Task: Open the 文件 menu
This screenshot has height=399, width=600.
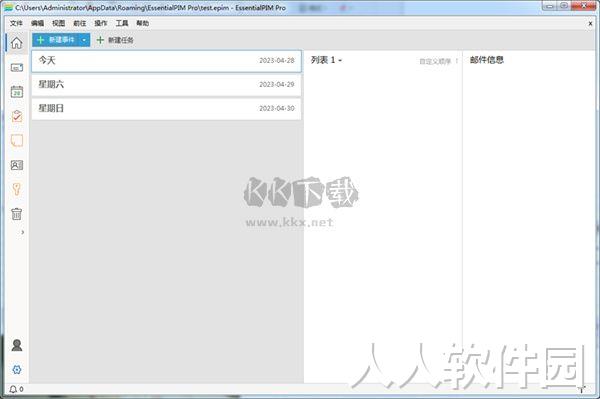Action: point(16,23)
